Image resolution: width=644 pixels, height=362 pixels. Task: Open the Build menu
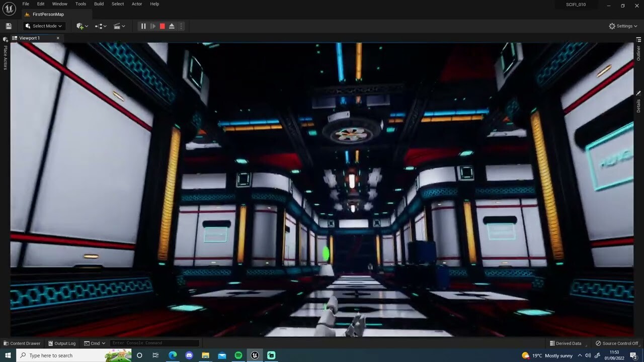click(x=99, y=4)
